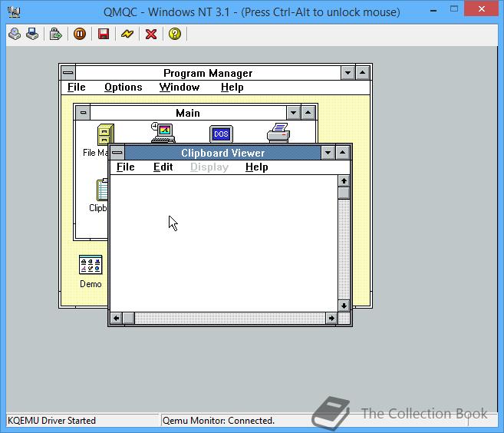
Task: Open the Print Manager printer icon
Action: (278, 133)
